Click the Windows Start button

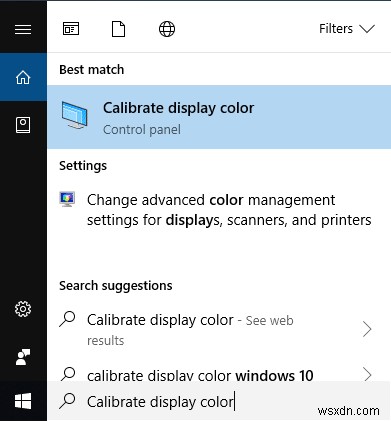point(23,401)
